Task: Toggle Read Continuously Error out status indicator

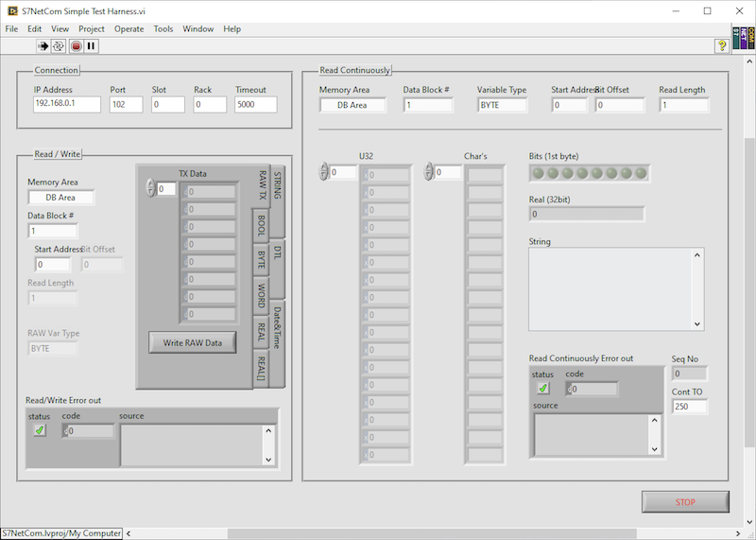Action: pos(542,388)
